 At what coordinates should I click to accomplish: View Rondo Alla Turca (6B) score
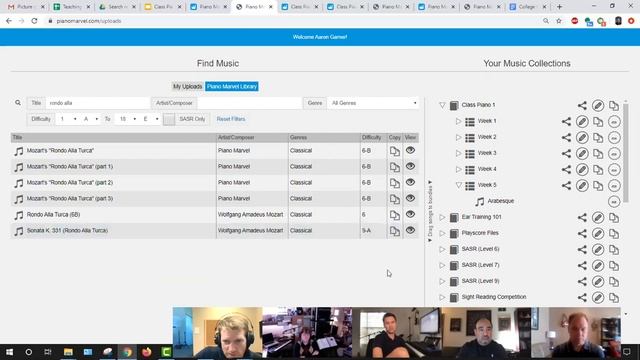click(410, 214)
